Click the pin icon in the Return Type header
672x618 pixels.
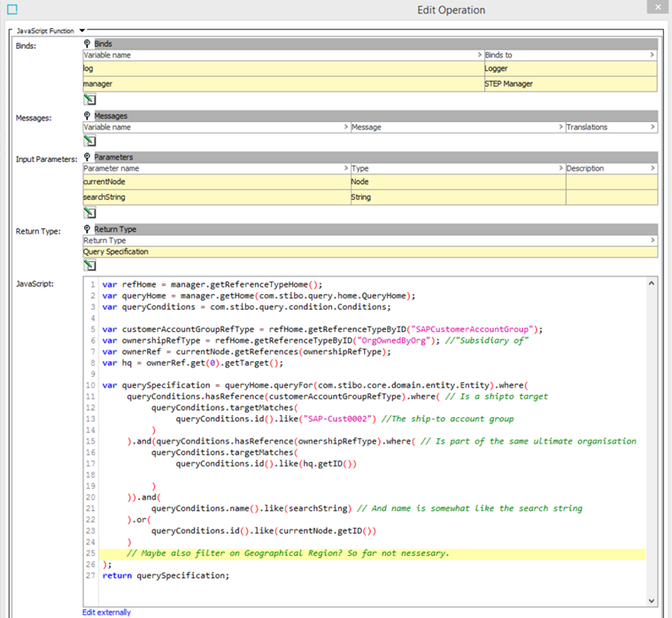point(88,229)
